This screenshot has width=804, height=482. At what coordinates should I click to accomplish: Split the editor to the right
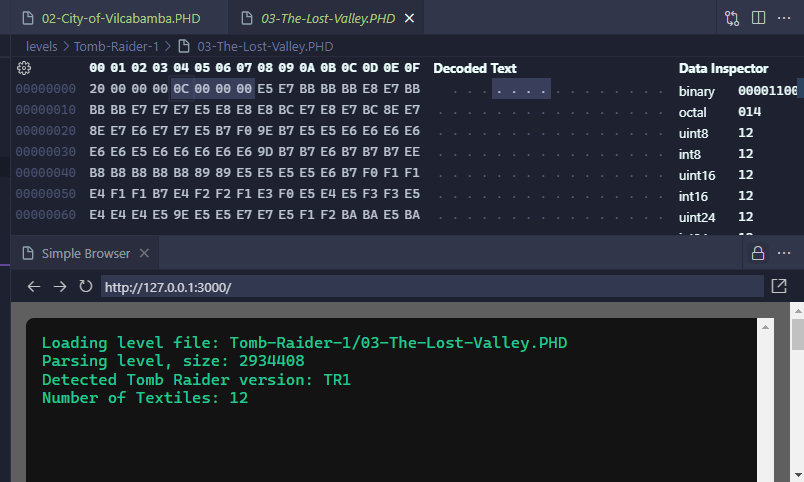[x=758, y=18]
